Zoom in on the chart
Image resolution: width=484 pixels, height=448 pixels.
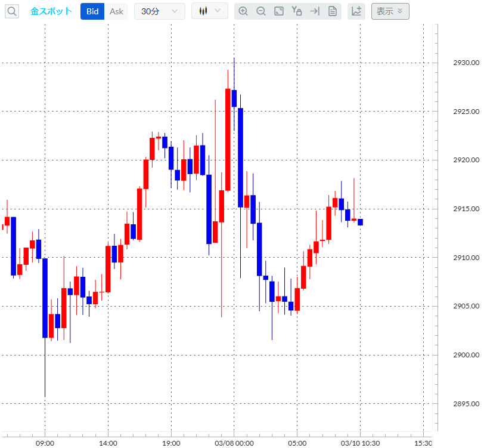tap(243, 11)
